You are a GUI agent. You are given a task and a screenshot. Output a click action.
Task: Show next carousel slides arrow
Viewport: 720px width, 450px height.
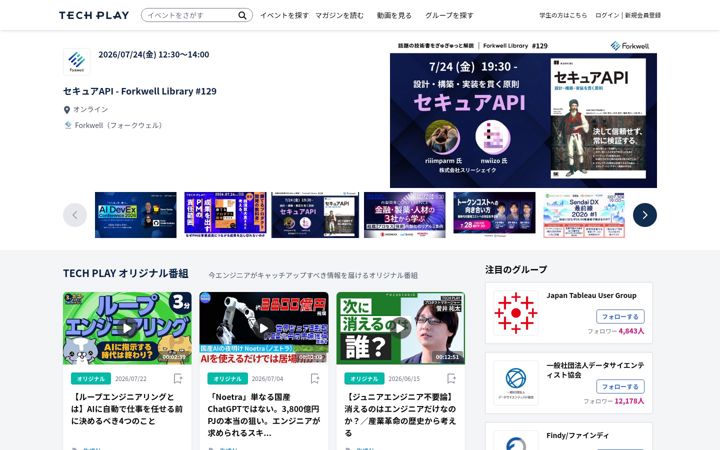tap(645, 215)
